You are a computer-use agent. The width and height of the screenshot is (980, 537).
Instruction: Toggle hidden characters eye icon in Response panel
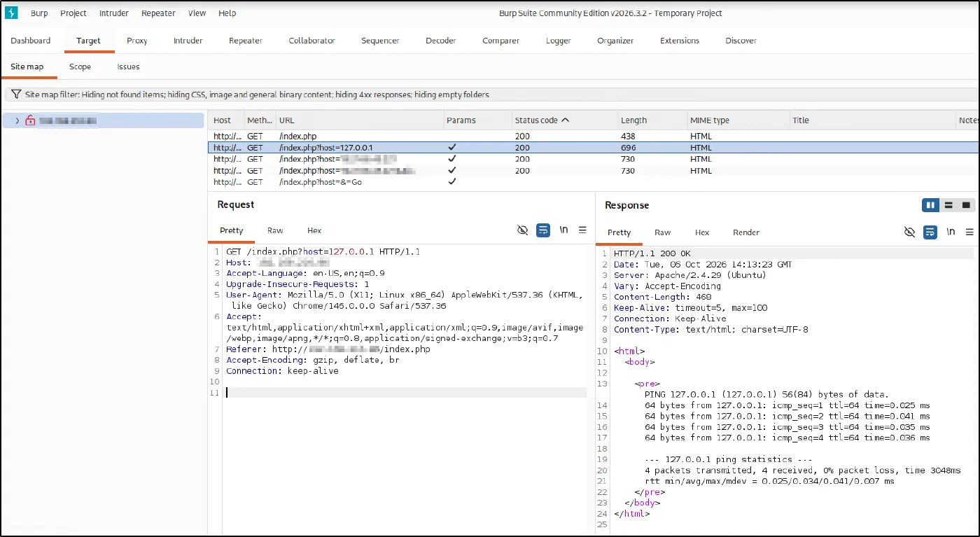coord(909,232)
